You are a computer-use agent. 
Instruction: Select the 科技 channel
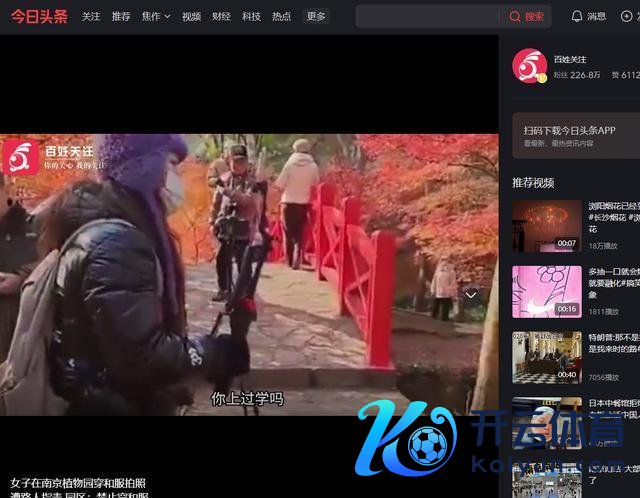251,17
